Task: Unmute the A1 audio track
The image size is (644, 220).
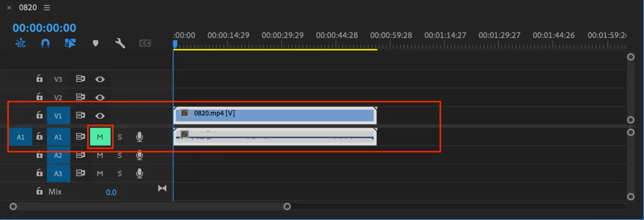Action: click(x=100, y=137)
